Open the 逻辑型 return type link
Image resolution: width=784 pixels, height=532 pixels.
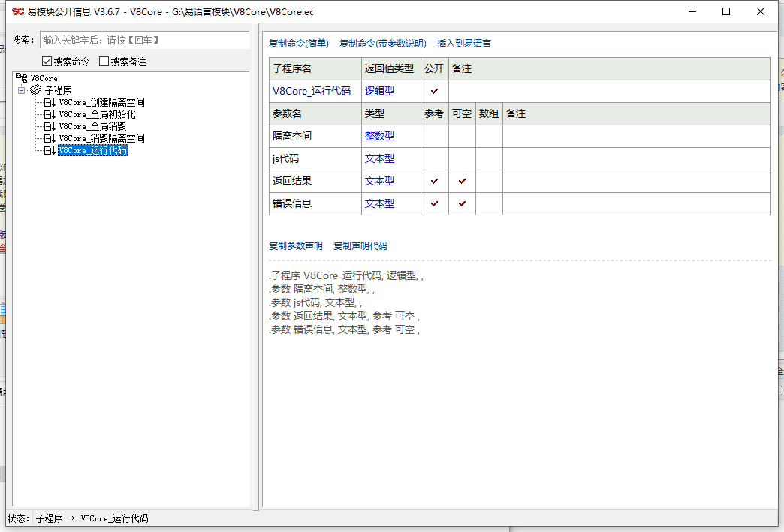pos(379,91)
